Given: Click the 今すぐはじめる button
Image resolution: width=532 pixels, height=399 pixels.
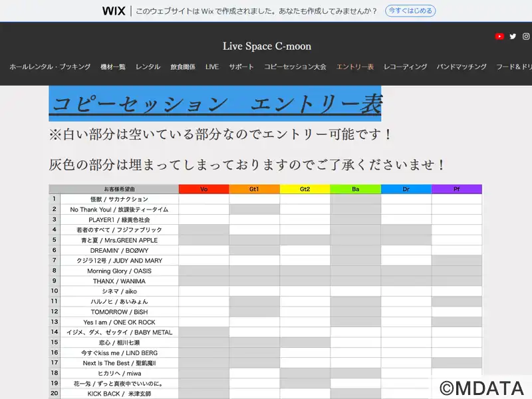Looking at the screenshot, I should coord(410,11).
